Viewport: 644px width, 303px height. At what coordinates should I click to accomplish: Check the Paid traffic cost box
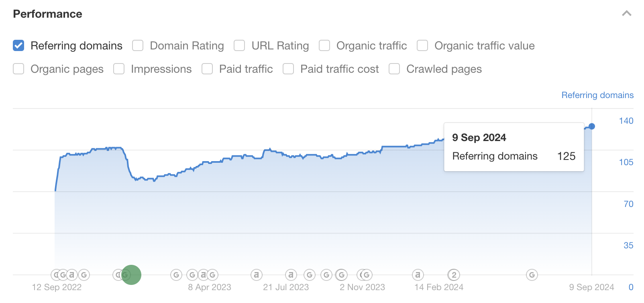pos(288,69)
